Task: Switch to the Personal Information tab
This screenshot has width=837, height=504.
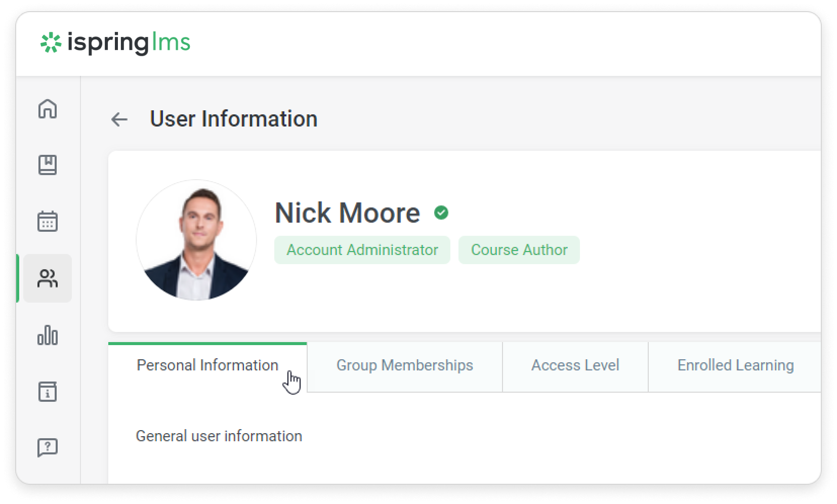Action: tap(207, 365)
